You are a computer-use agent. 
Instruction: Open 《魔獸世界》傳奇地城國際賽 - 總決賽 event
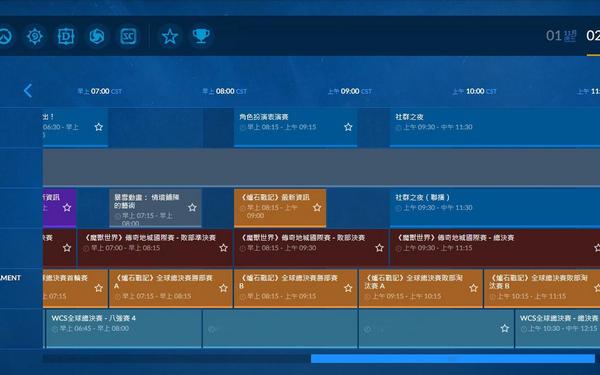[495, 248]
